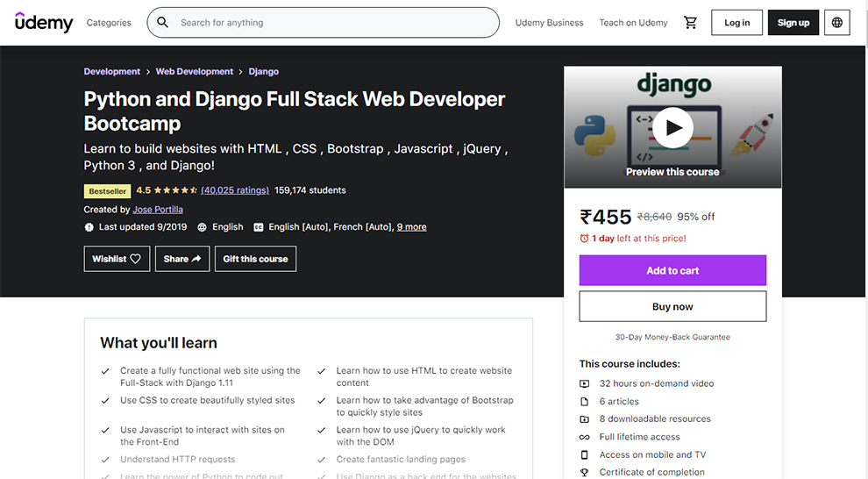This screenshot has height=479, width=868.
Task: Open the Categories menu
Action: [109, 23]
